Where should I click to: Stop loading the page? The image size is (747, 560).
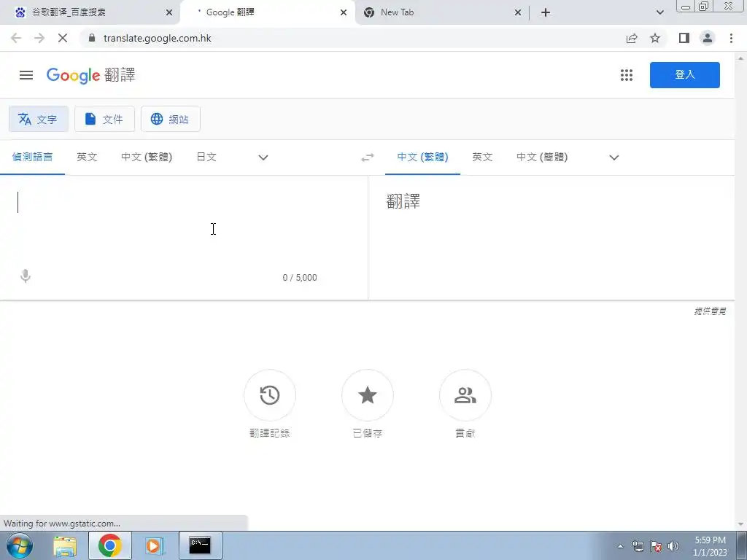coord(63,38)
